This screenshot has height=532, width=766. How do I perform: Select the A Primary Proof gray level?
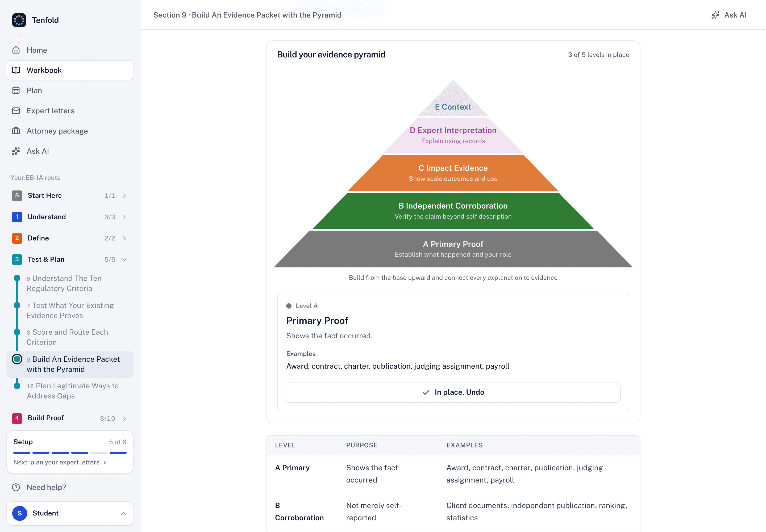453,249
